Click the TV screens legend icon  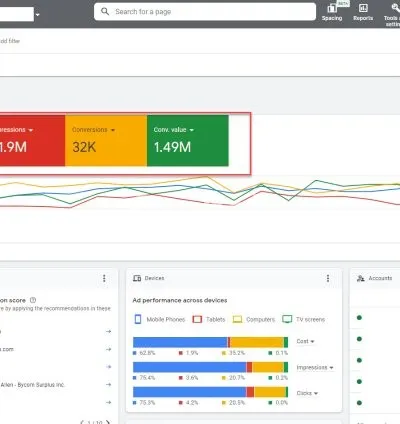click(287, 319)
